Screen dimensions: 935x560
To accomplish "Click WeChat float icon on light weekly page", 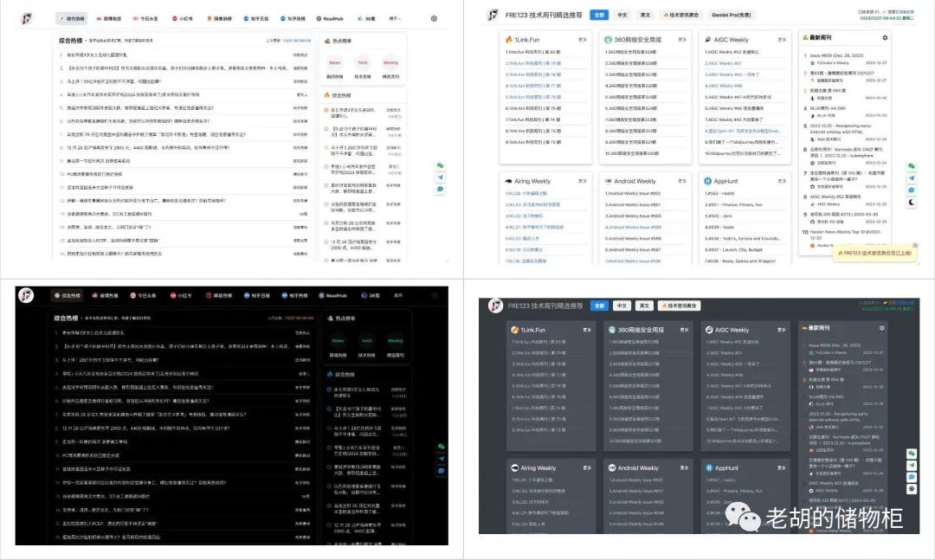I will [911, 166].
